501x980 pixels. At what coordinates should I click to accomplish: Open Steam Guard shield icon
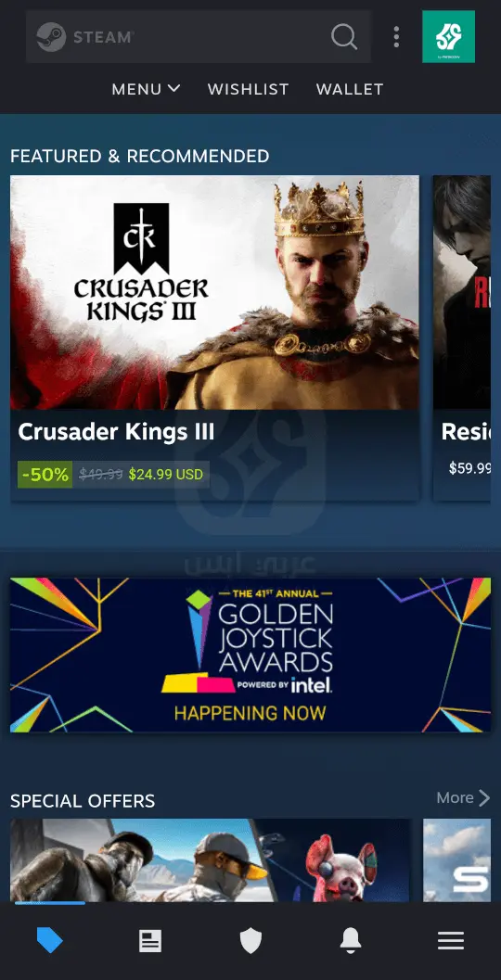250,941
